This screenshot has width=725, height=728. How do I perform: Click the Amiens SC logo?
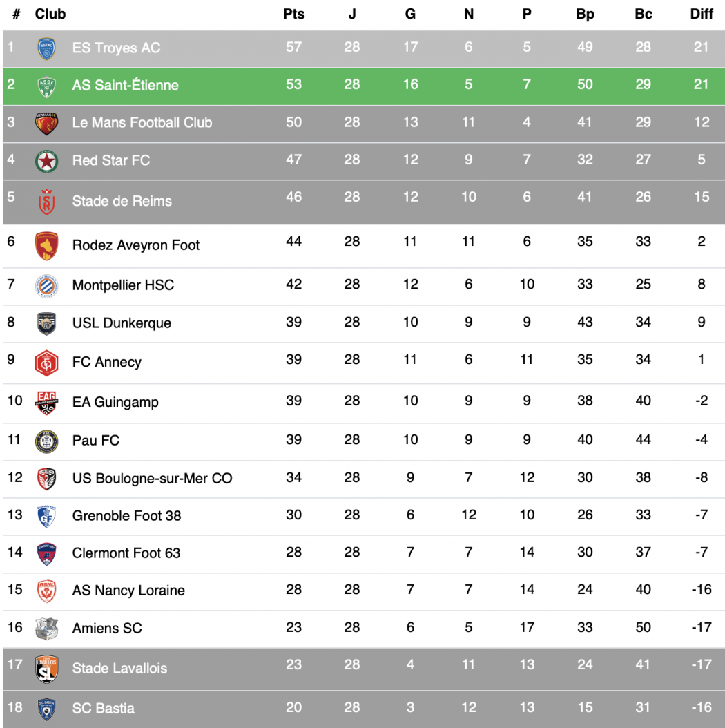(46, 629)
